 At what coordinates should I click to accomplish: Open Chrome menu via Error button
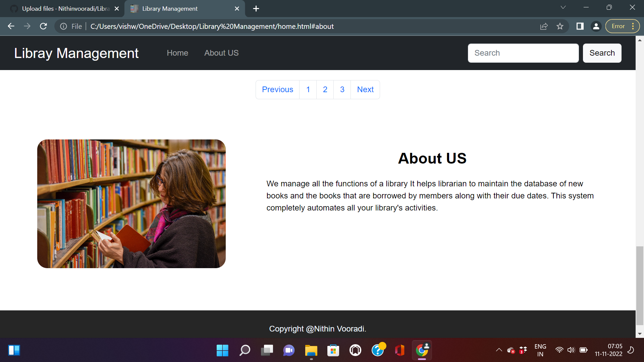tap(622, 26)
